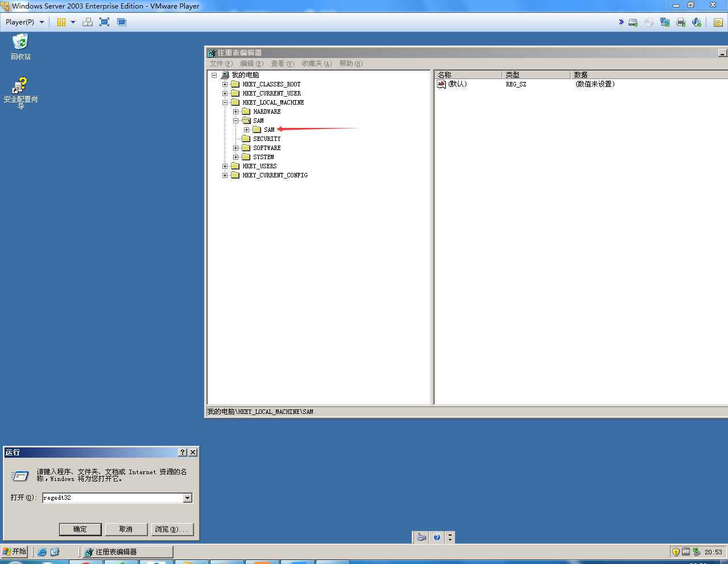Expand HKEY_CURRENT_USER node
This screenshot has width=728, height=564.
pyautogui.click(x=225, y=93)
